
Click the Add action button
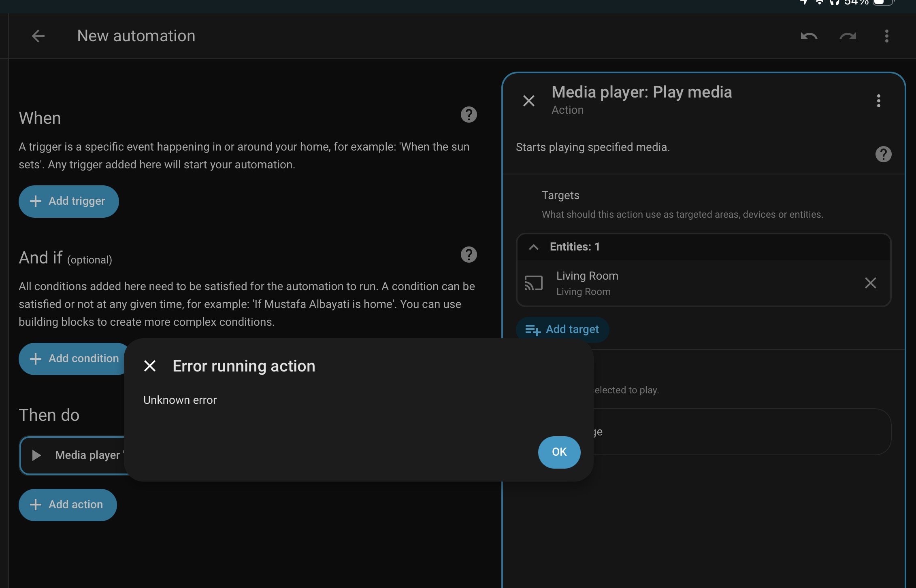coord(68,505)
